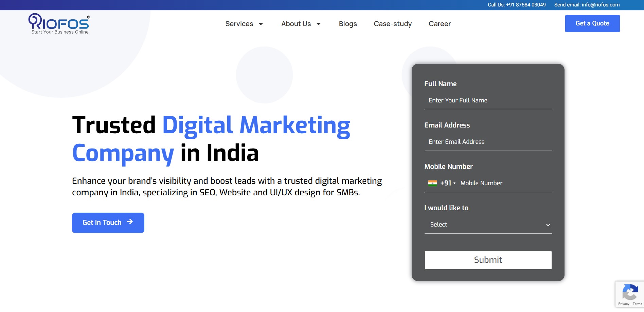Click the arrow icon in Get In Touch
The height and width of the screenshot is (312, 644).
click(130, 222)
